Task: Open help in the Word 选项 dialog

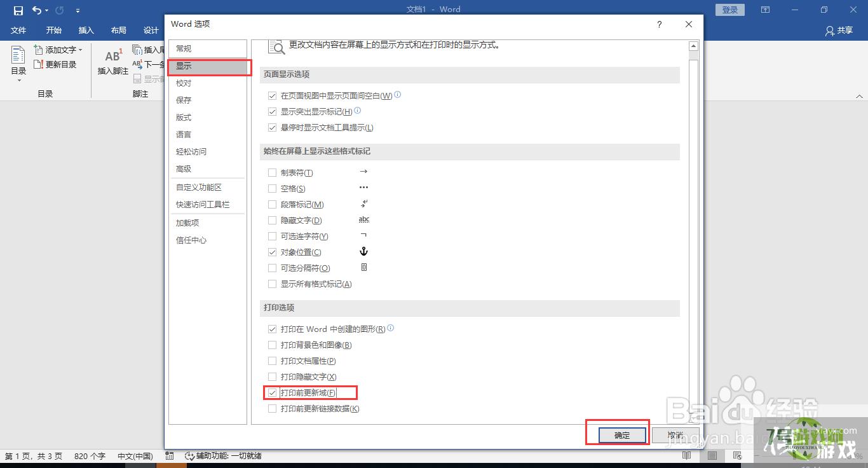Action: click(660, 24)
